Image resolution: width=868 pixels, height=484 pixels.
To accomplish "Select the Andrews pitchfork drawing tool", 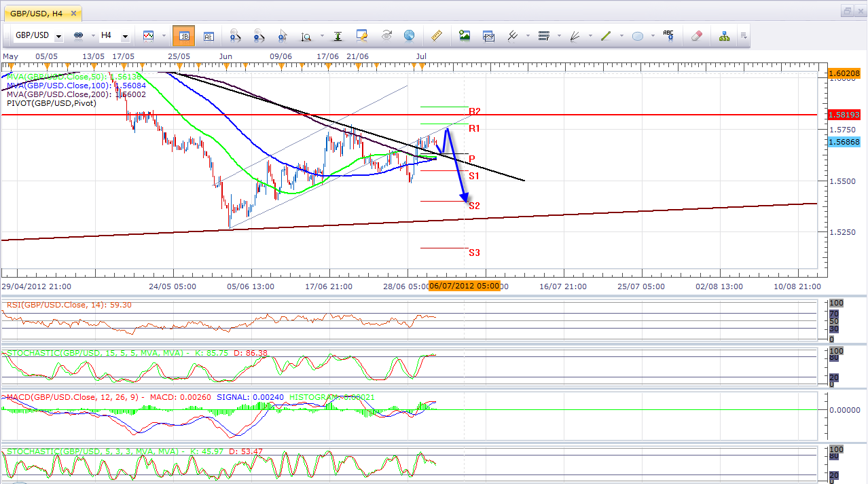I will [x=513, y=35].
